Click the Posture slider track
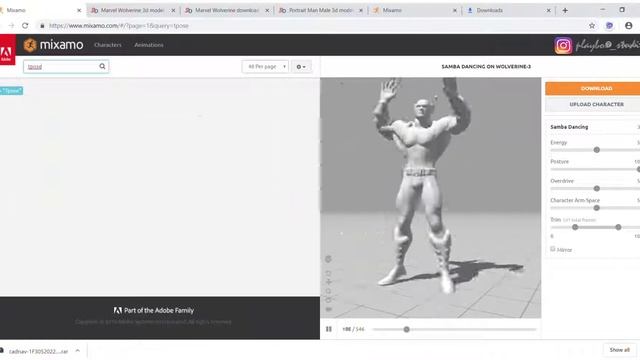This screenshot has width=640, height=360. (x=595, y=169)
